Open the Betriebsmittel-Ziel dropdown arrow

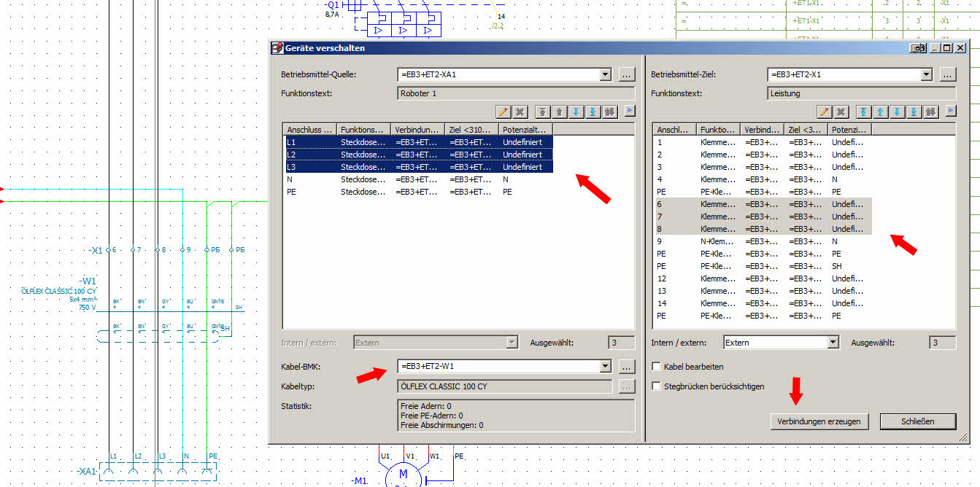[x=926, y=74]
